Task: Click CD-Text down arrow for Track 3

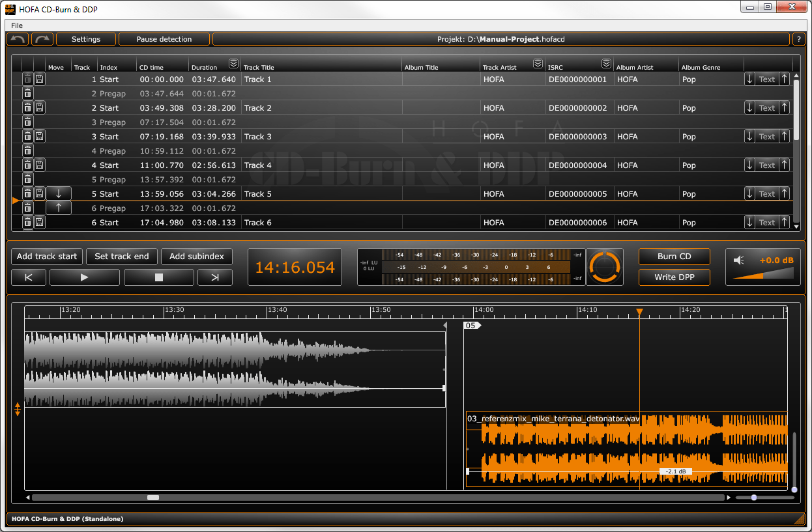Action: click(750, 137)
